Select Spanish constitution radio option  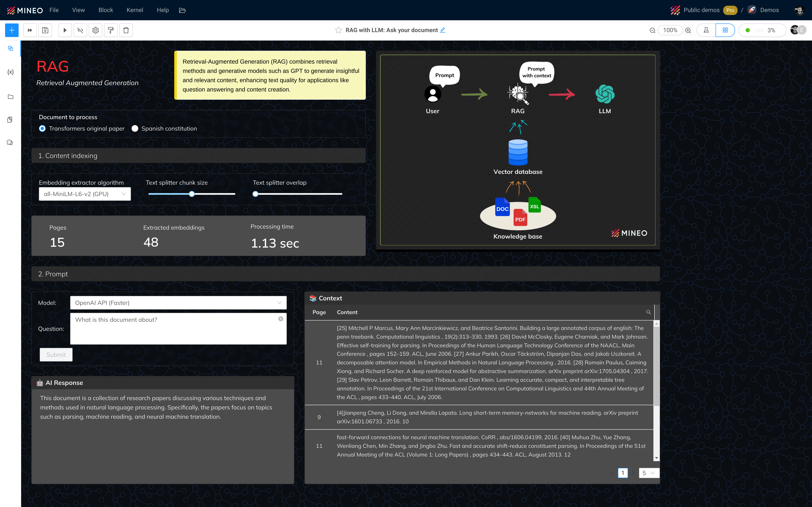[135, 128]
